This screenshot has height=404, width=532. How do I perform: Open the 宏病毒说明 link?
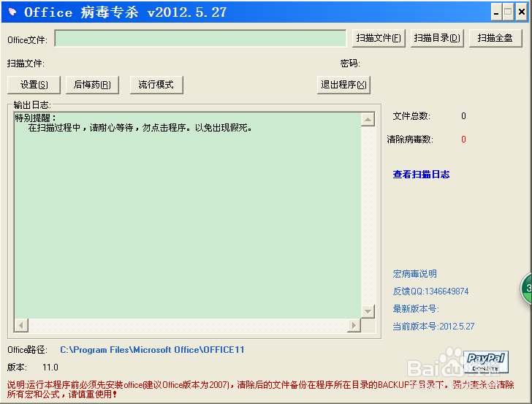(414, 274)
